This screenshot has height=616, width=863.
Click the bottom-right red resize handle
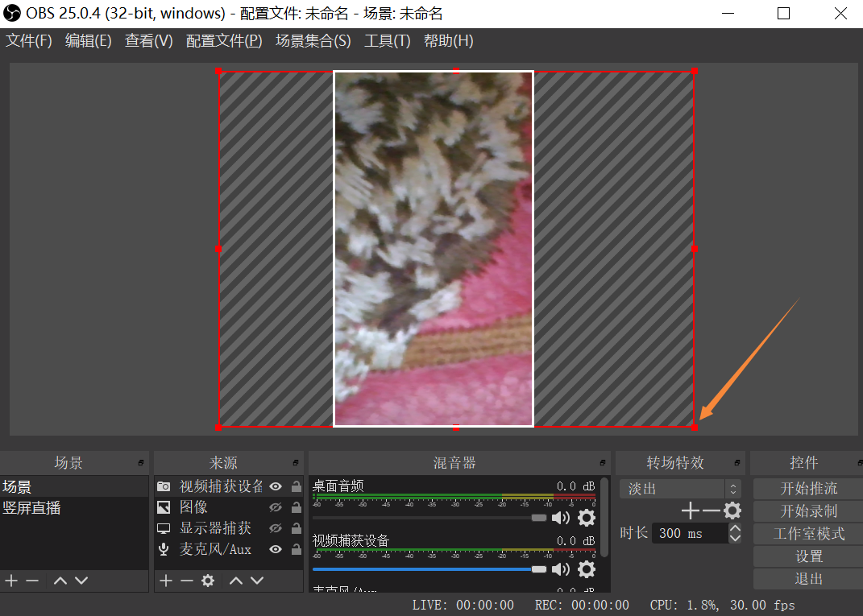pyautogui.click(x=695, y=428)
